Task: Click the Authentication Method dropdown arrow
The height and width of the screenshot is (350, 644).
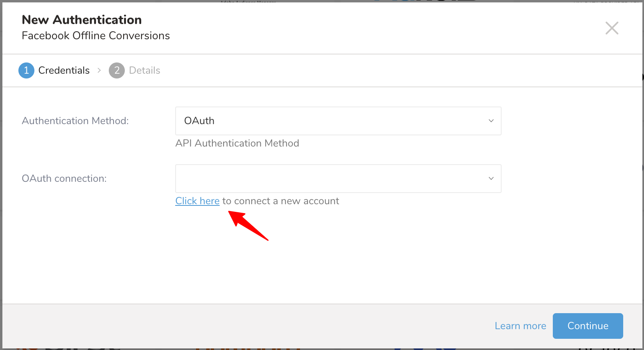Action: (491, 121)
